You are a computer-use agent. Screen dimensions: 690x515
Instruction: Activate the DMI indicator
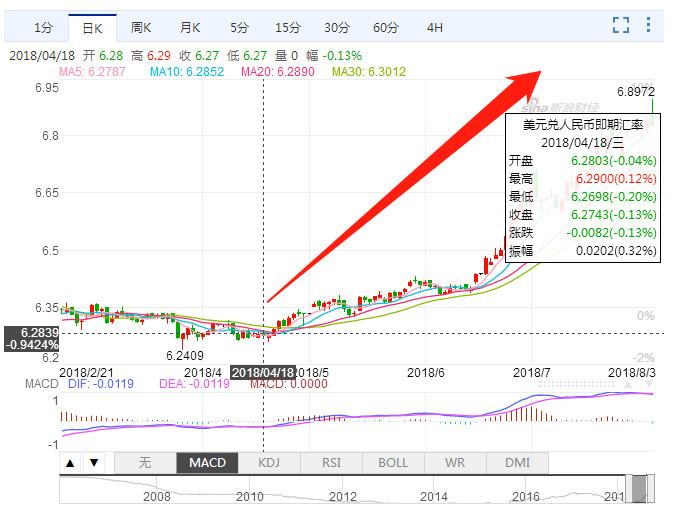517,463
